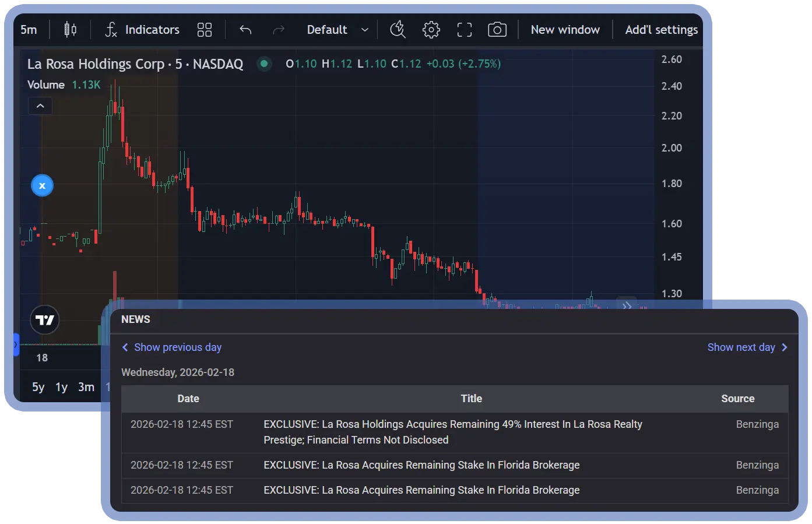Open Add'l settings
The height and width of the screenshot is (524, 812).
(x=661, y=30)
